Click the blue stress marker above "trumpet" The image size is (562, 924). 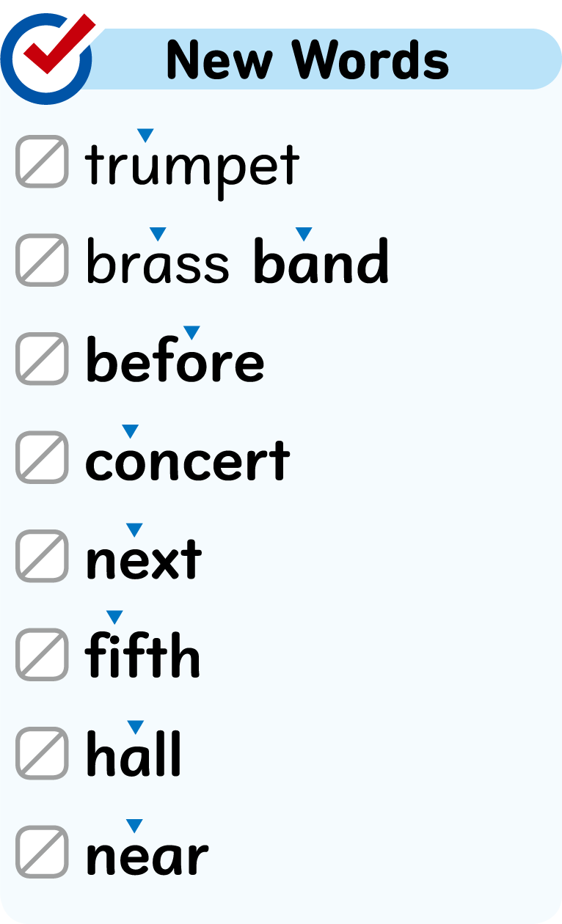[145, 135]
